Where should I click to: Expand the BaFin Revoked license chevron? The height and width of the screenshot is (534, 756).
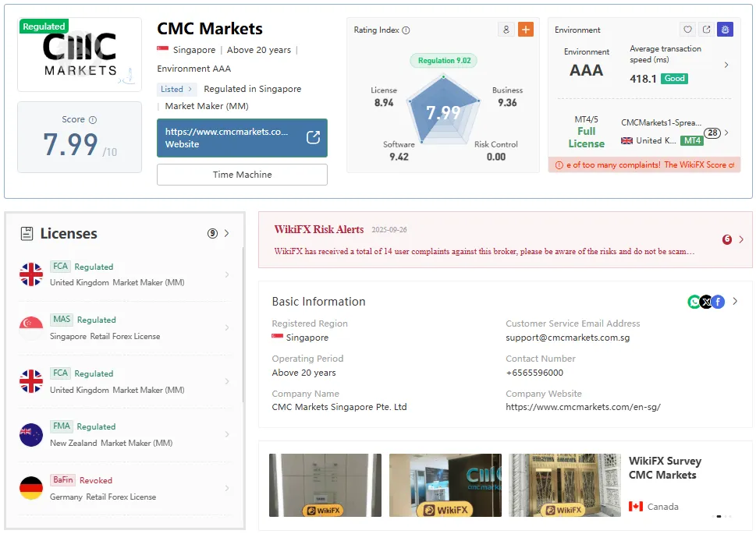coord(226,488)
